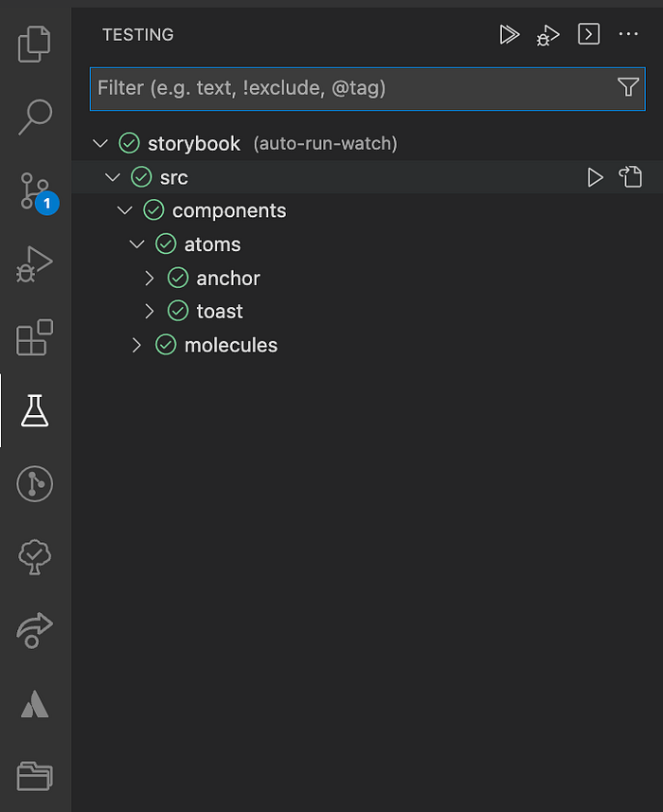
Task: Open the Extensions view
Action: click(x=35, y=337)
